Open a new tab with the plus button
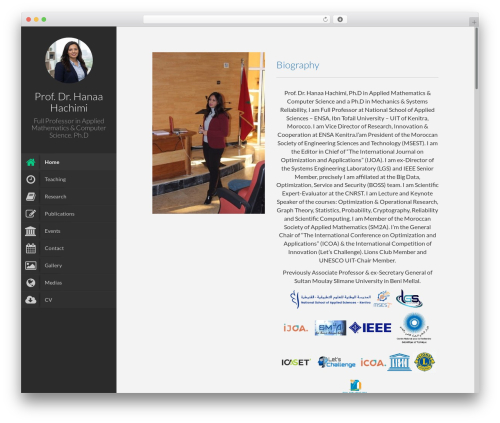This screenshot has height=423, width=500. pos(474,22)
